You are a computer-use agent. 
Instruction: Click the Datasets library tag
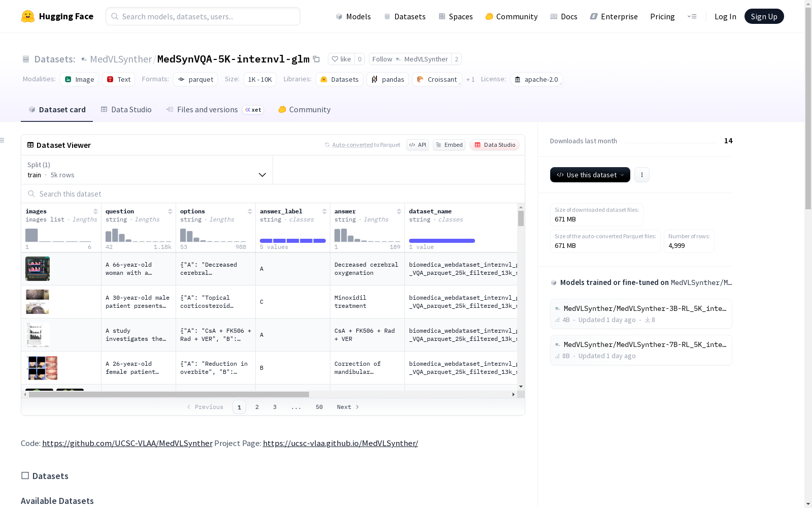[339, 79]
